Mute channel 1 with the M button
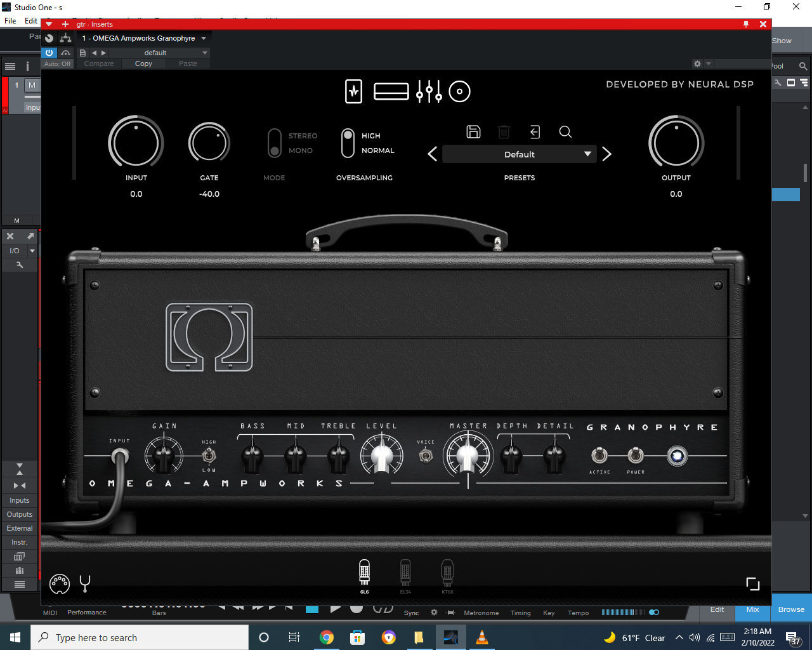The image size is (812, 650). pos(32,85)
